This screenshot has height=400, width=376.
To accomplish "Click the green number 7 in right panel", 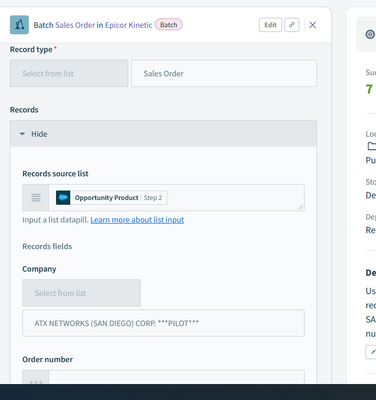I will (x=369, y=89).
